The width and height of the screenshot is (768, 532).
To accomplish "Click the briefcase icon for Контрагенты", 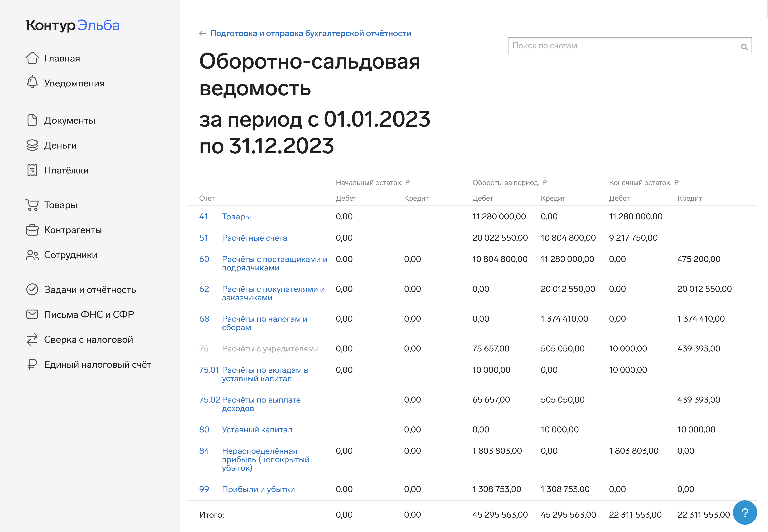I will pyautogui.click(x=32, y=230).
